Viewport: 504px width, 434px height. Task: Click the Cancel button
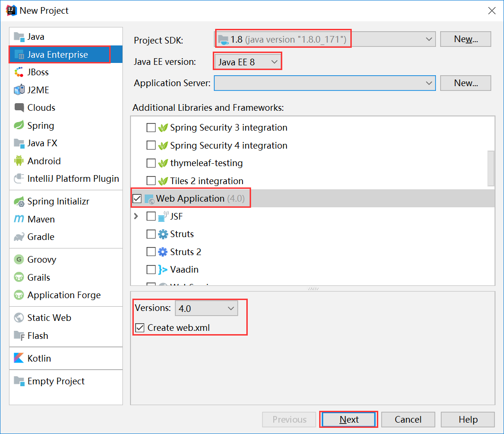(x=408, y=419)
